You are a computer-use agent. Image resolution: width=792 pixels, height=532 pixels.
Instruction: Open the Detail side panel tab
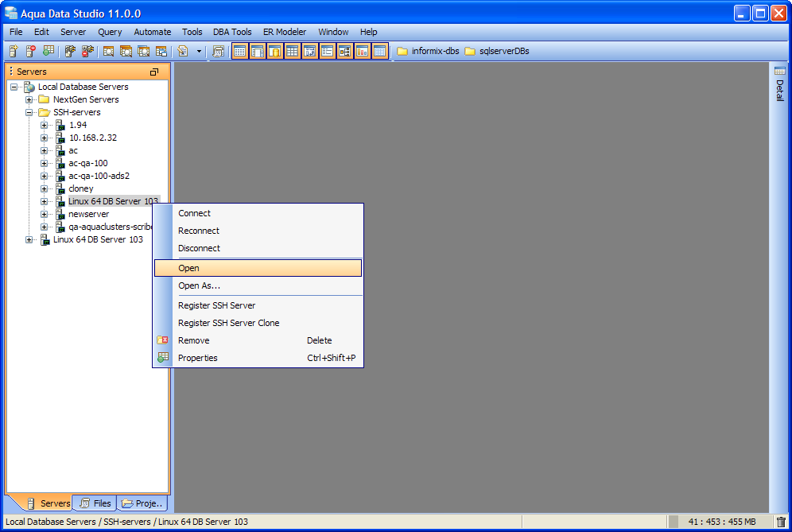(x=780, y=83)
